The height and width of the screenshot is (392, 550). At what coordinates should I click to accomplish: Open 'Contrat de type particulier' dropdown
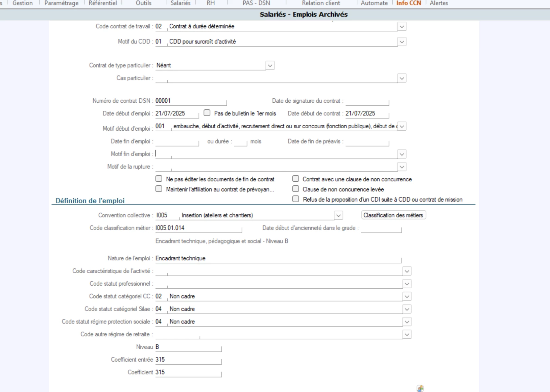click(x=270, y=65)
